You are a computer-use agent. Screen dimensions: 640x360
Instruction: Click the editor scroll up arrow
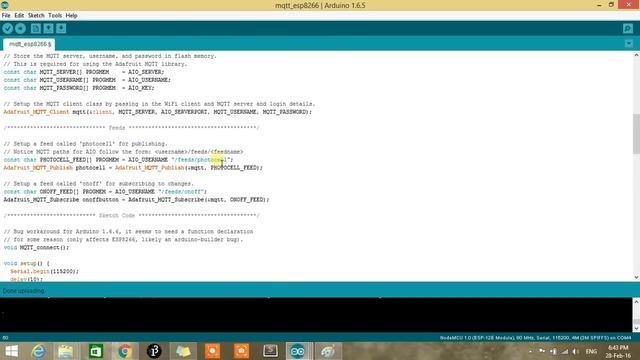[x=636, y=55]
